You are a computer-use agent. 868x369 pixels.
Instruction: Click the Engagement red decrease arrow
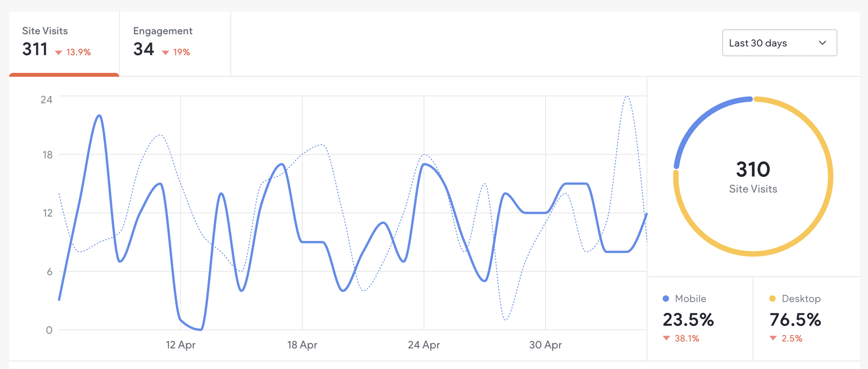(x=165, y=53)
